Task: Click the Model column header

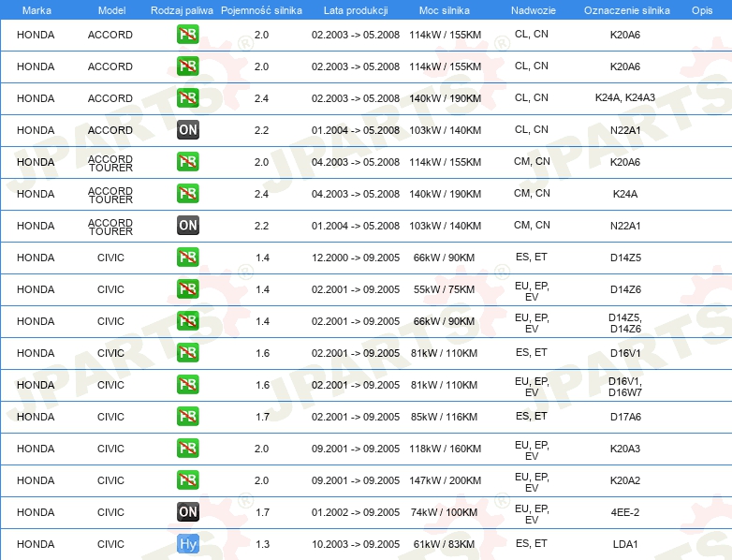Action: point(111,10)
